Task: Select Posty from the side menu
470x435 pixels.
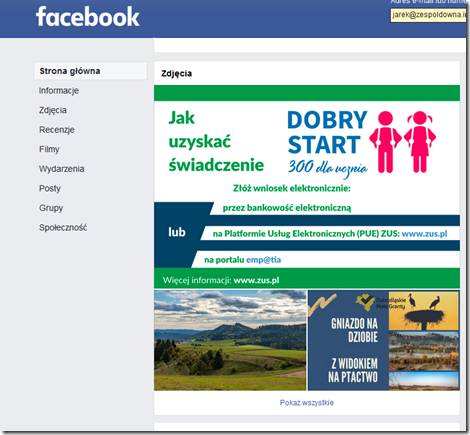Action: pyautogui.click(x=50, y=189)
